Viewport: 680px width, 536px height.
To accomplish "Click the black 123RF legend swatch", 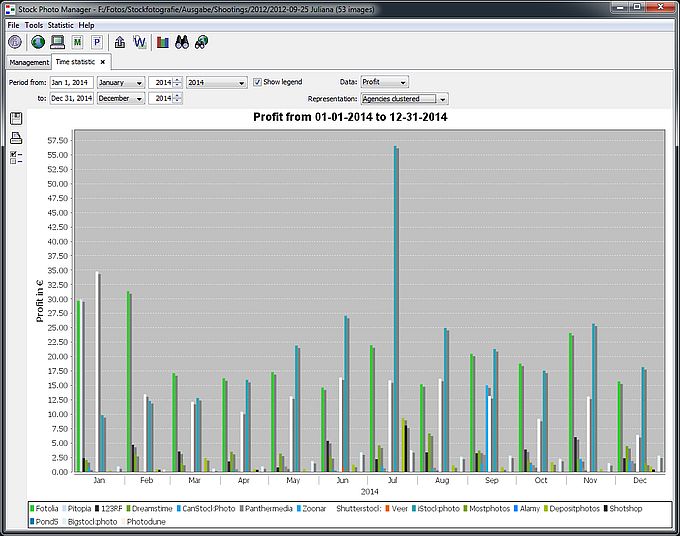I will (97, 508).
